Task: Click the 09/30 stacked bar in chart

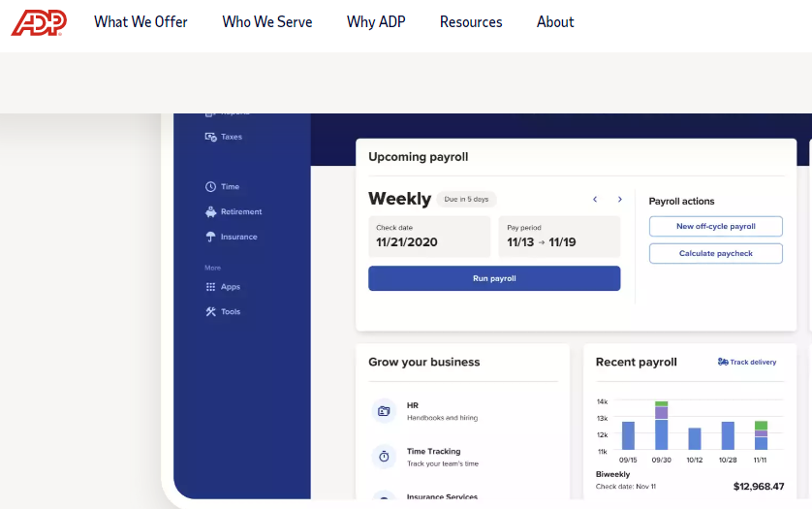Action: [x=661, y=425]
